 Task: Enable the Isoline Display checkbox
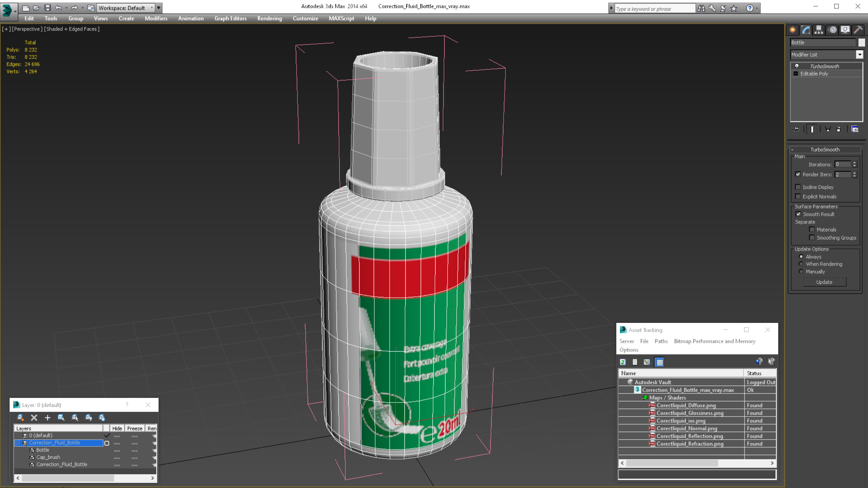[797, 187]
